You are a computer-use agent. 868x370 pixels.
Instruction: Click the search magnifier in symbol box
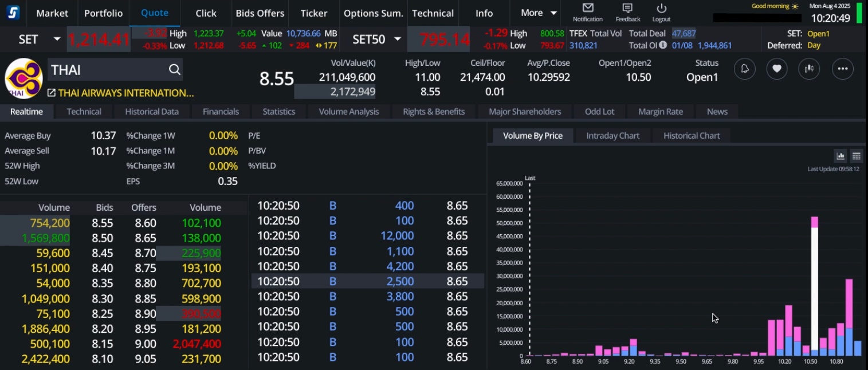click(x=175, y=70)
